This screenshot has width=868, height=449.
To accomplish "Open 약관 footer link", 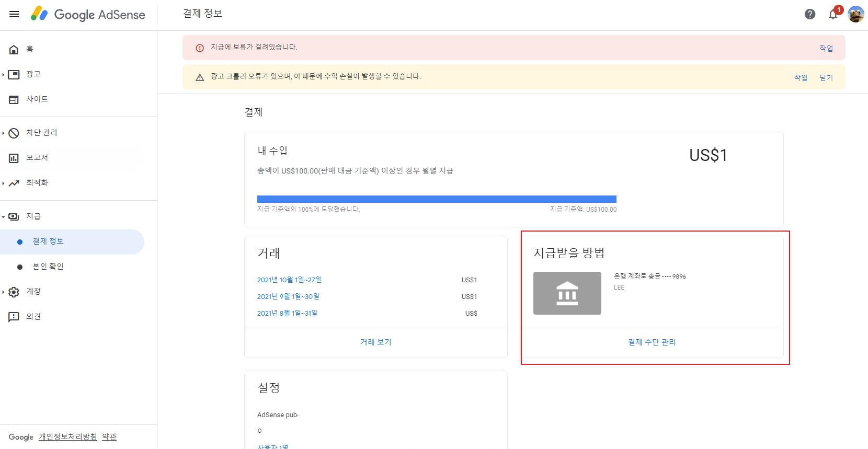I will point(109,437).
